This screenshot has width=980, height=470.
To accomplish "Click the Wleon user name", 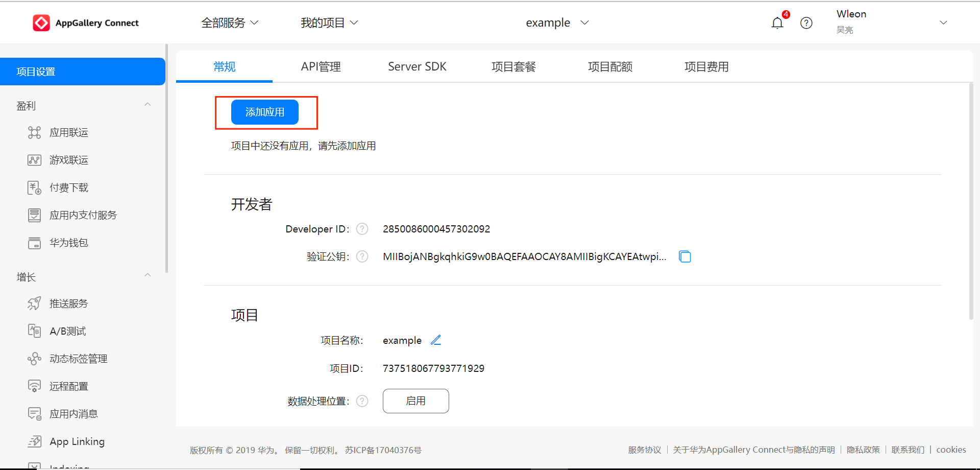I will tap(851, 14).
